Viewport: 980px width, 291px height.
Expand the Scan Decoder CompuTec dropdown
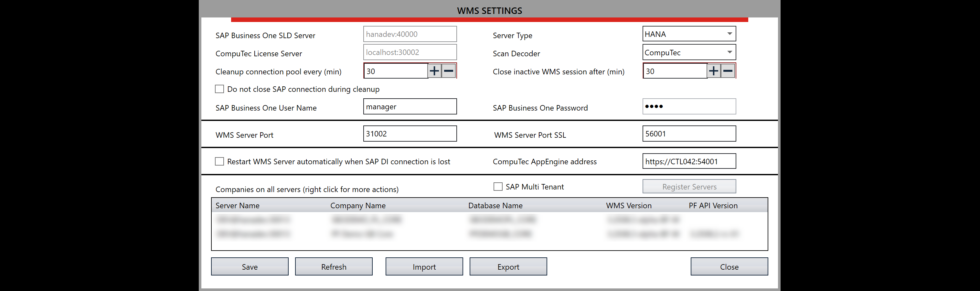point(689,52)
